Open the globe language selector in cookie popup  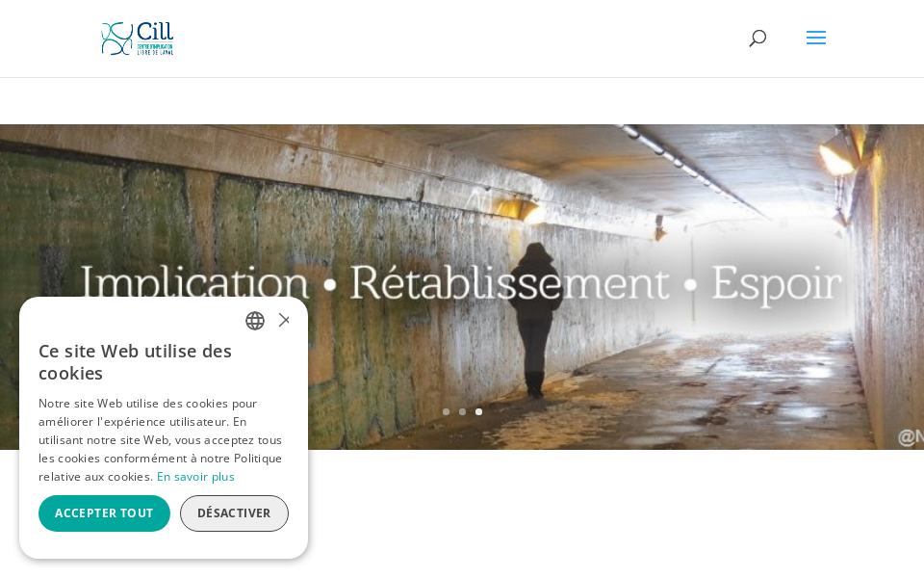254,321
